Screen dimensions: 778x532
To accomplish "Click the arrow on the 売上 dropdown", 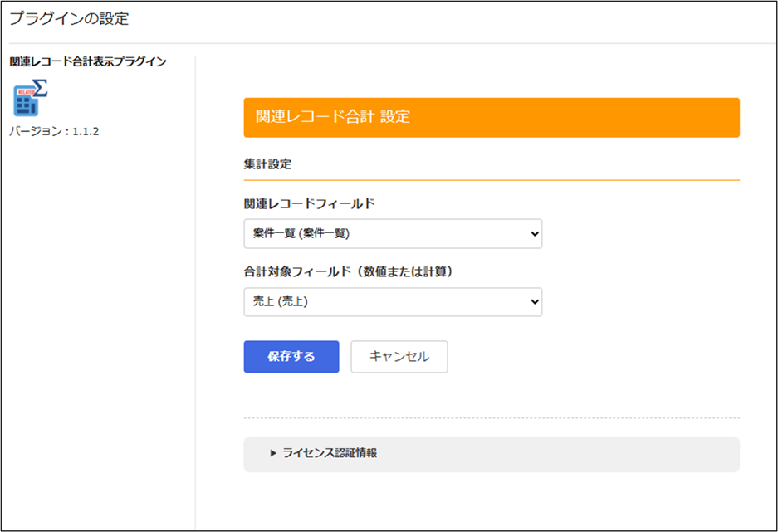I will coord(533,303).
